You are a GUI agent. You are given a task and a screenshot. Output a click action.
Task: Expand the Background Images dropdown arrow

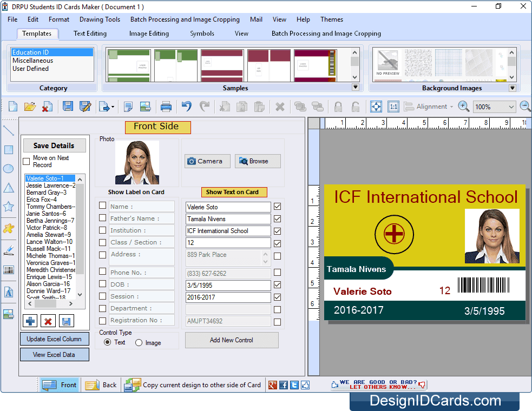pyautogui.click(x=513, y=88)
